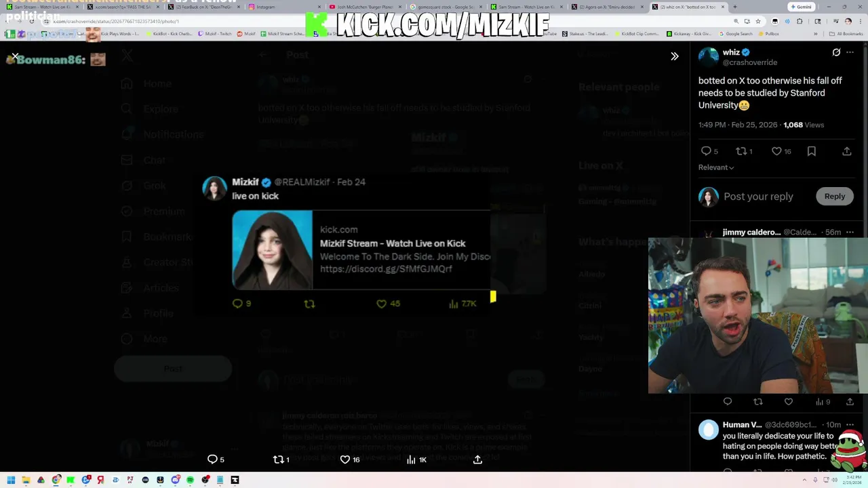Click the Gemini button in Chrome
Image resolution: width=868 pixels, height=488 pixels.
(801, 7)
